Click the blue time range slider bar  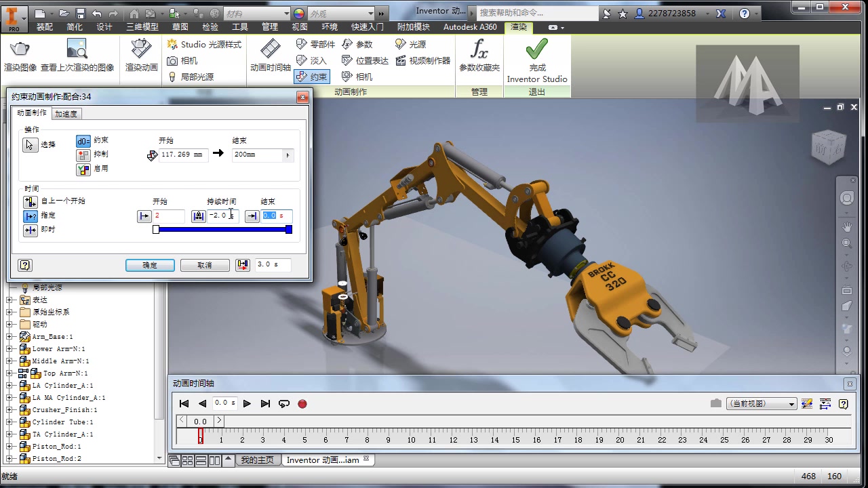222,230
